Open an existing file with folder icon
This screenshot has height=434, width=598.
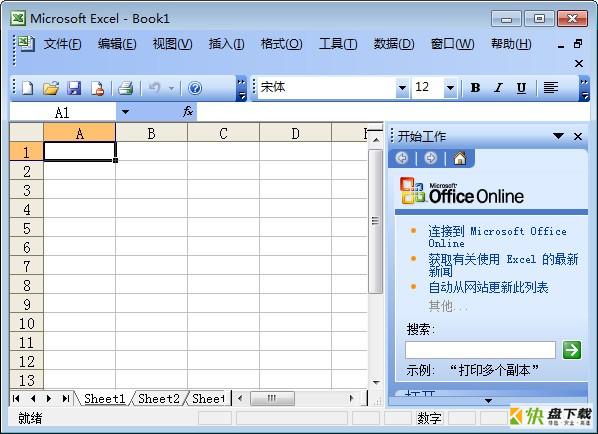51,88
